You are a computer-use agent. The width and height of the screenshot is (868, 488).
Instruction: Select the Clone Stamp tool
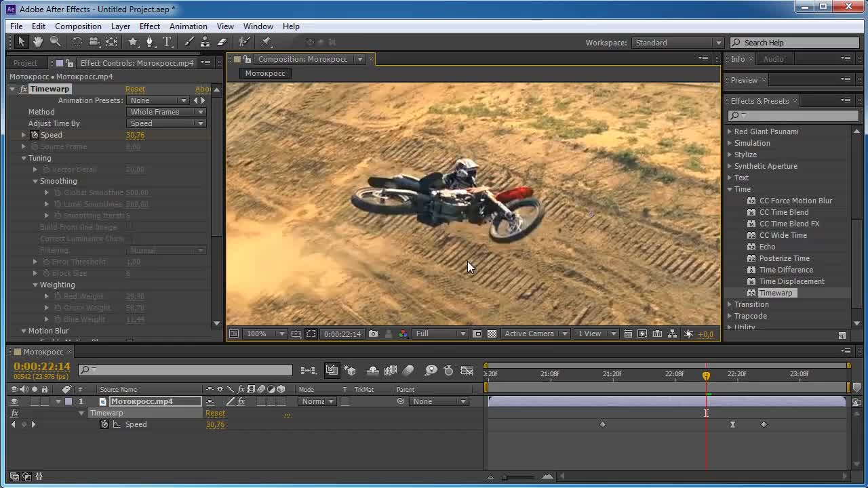(x=205, y=42)
